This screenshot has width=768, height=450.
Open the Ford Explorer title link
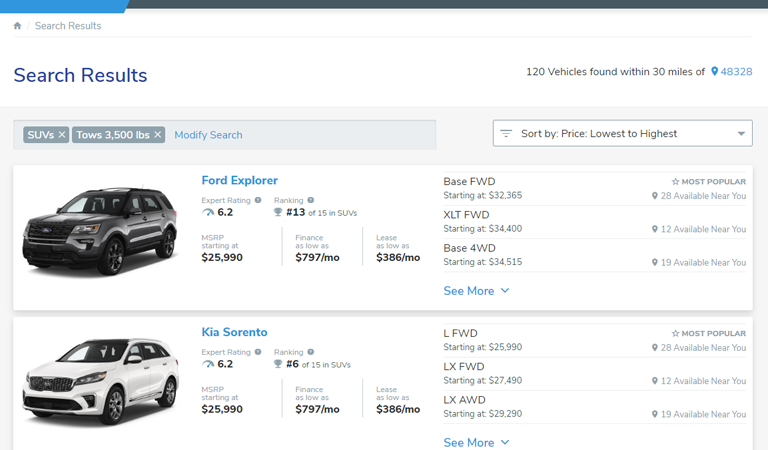click(x=240, y=181)
